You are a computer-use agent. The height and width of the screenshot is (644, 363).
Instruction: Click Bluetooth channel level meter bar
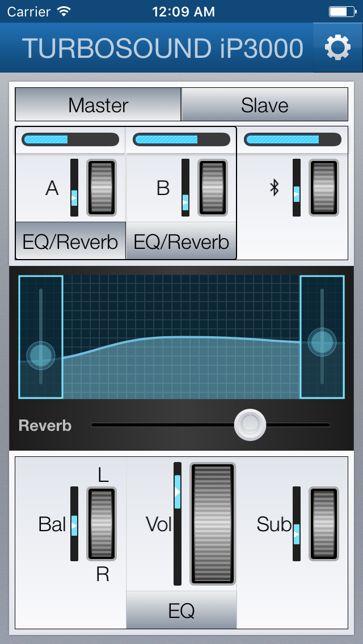[293, 139]
